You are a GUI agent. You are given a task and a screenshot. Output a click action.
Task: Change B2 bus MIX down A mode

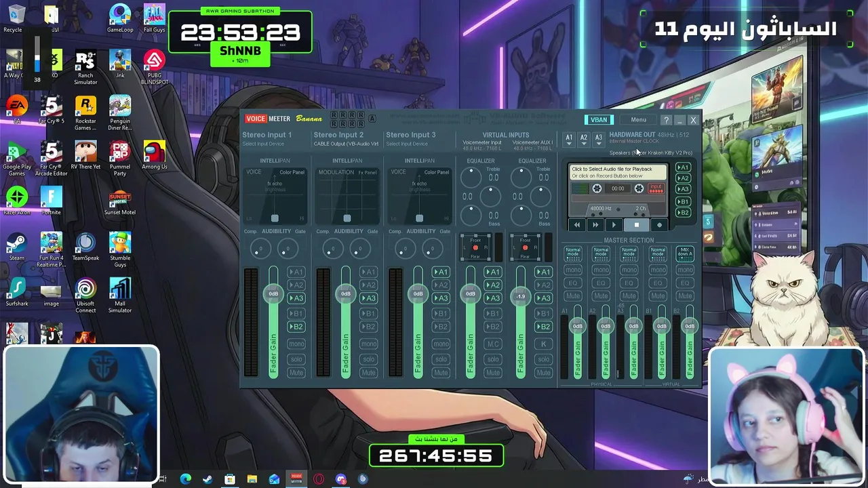685,253
